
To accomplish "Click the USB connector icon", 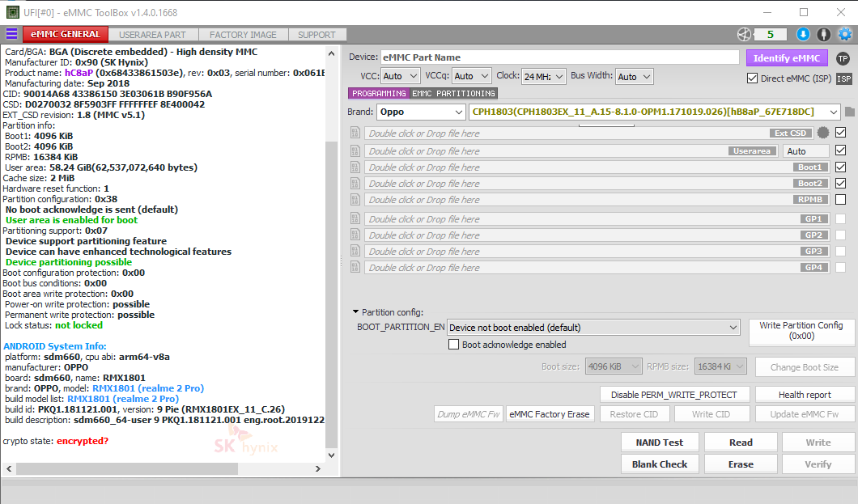I will point(823,35).
